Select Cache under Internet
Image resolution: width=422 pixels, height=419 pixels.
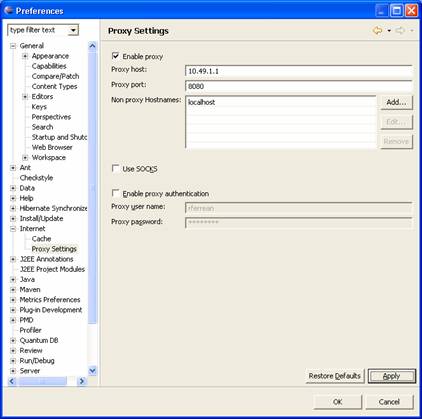(x=41, y=239)
